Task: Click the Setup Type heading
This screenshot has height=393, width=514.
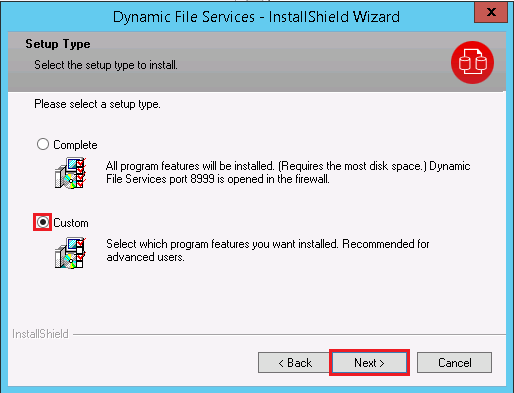Action: click(x=58, y=44)
